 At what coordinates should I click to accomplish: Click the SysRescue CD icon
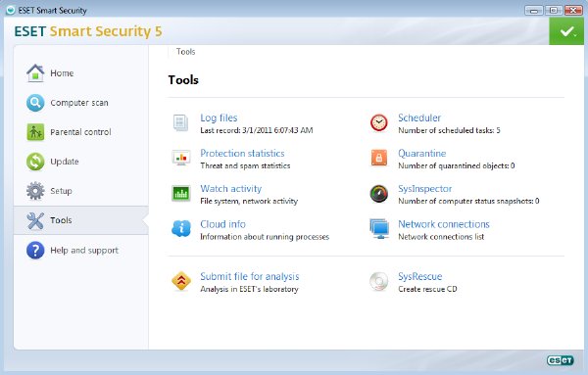coord(378,281)
